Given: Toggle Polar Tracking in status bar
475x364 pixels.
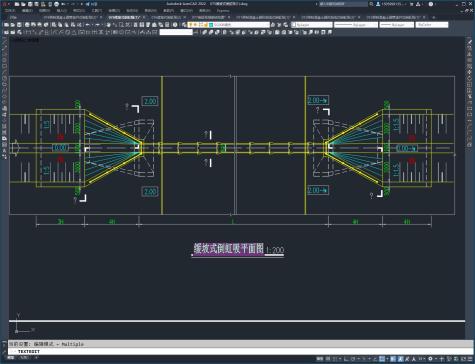Looking at the screenshot, I should (x=353, y=359).
